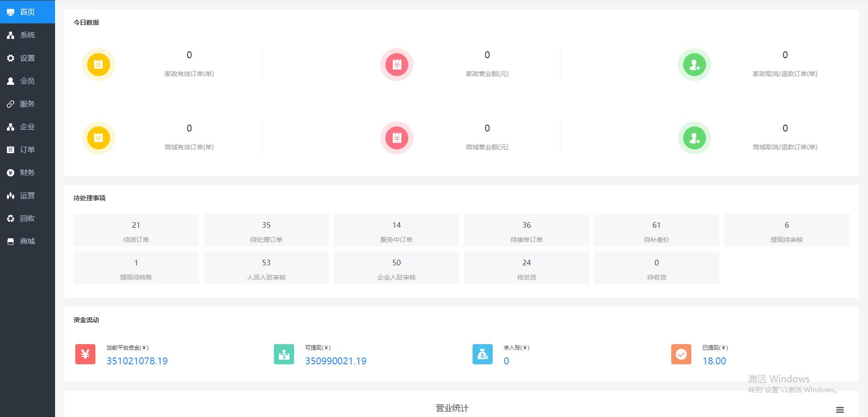Select 会员 in the sidebar
Screen dimensions: 868x417
pos(27,81)
